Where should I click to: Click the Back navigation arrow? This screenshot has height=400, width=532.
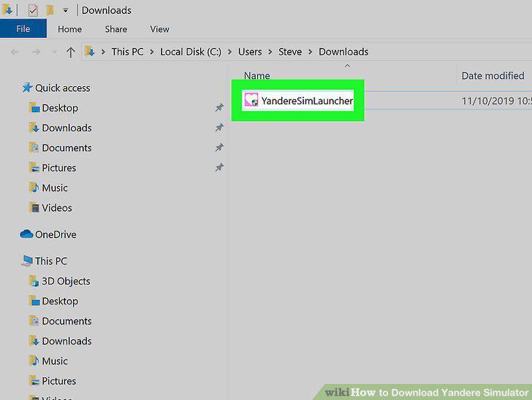click(x=15, y=52)
